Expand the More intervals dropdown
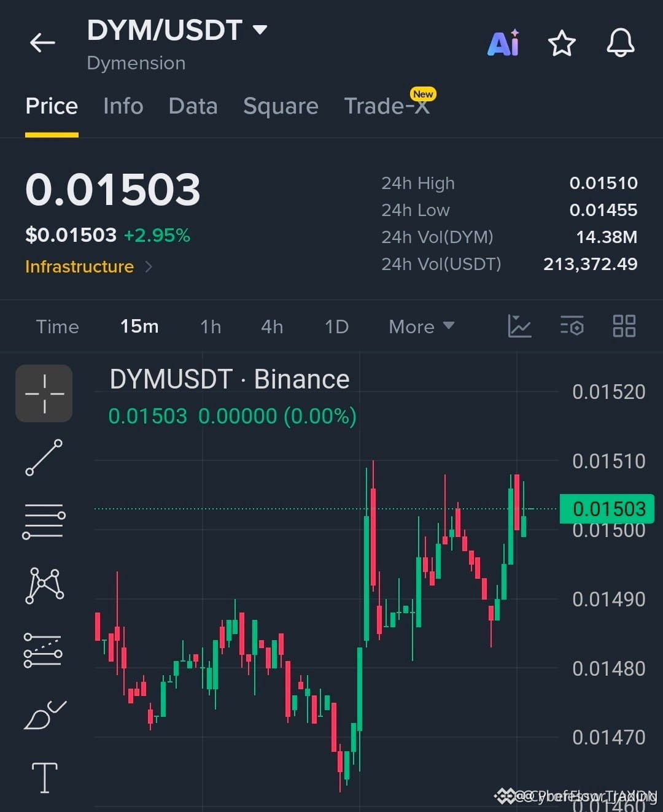663x812 pixels. pos(421,327)
